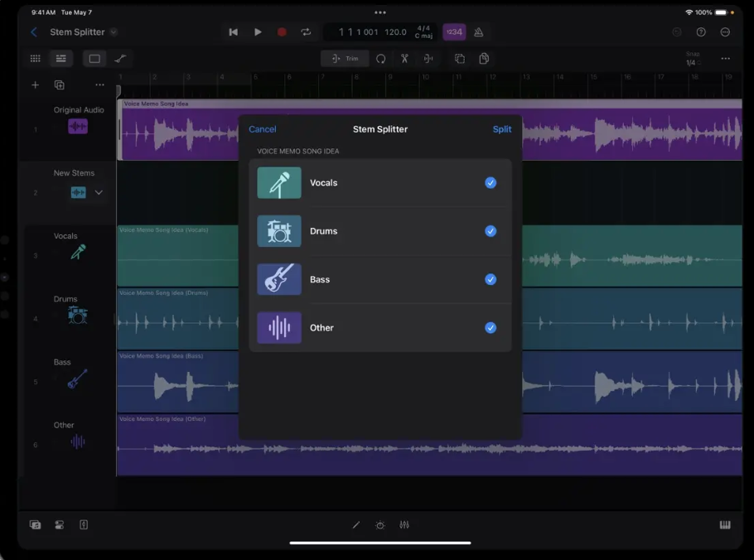
Task: Click the Add Track plus icon
Action: tap(35, 85)
